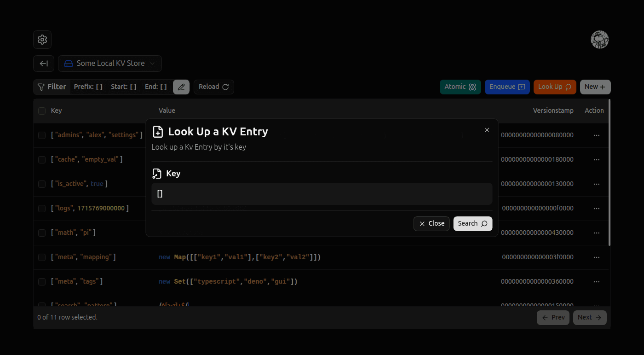Image resolution: width=644 pixels, height=355 pixels.
Task: Open the Some Local KV Store selector dropdown
Action: coord(109,64)
